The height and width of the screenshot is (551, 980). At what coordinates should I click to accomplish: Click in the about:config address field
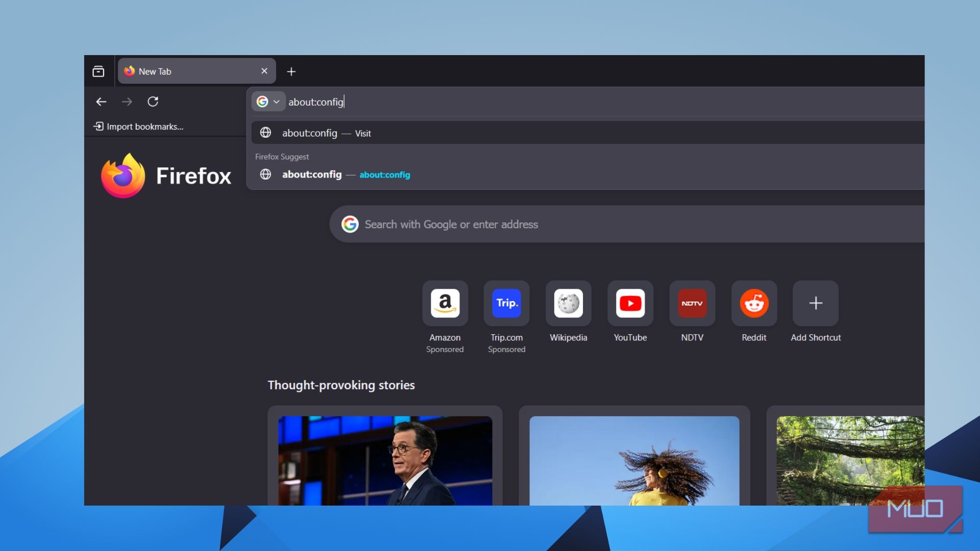pos(605,102)
